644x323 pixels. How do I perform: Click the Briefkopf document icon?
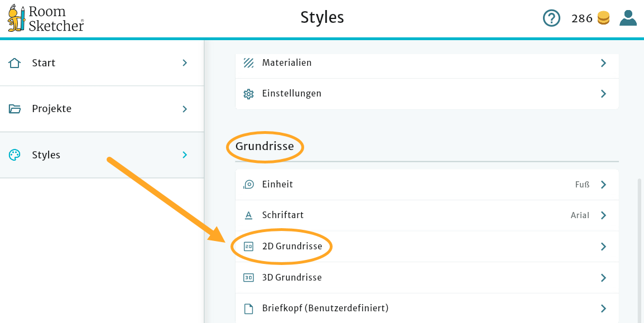click(248, 308)
